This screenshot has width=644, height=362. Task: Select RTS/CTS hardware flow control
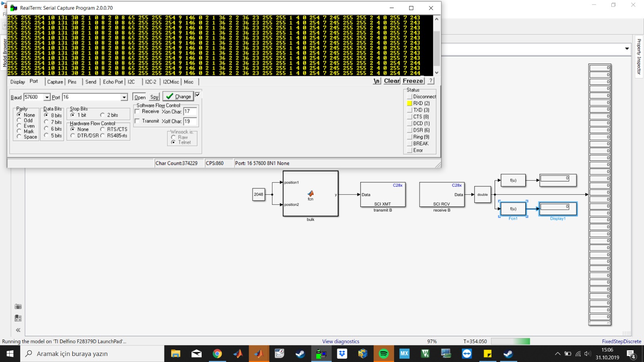[103, 129]
